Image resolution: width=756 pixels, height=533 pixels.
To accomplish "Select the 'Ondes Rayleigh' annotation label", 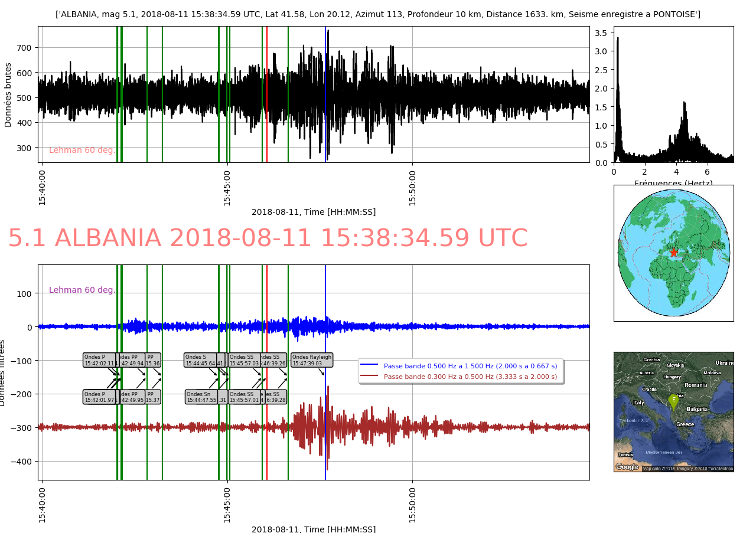I will tap(312, 360).
